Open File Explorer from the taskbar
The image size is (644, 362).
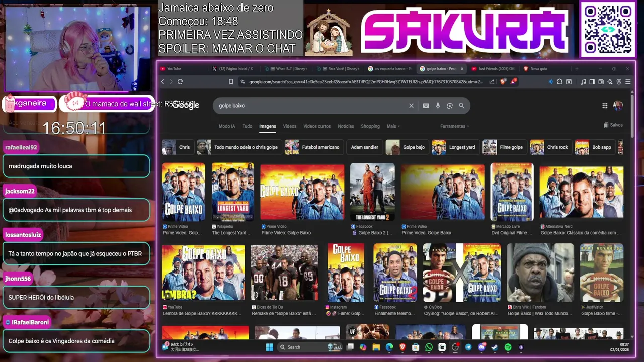pos(376,347)
